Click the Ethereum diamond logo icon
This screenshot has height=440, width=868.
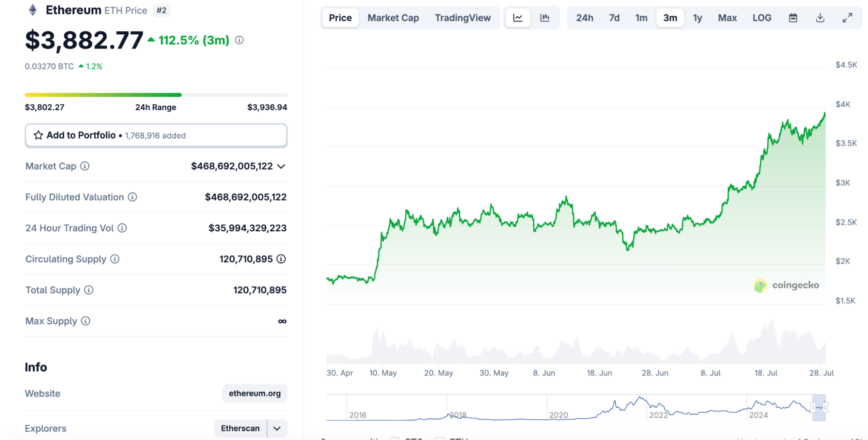point(33,10)
